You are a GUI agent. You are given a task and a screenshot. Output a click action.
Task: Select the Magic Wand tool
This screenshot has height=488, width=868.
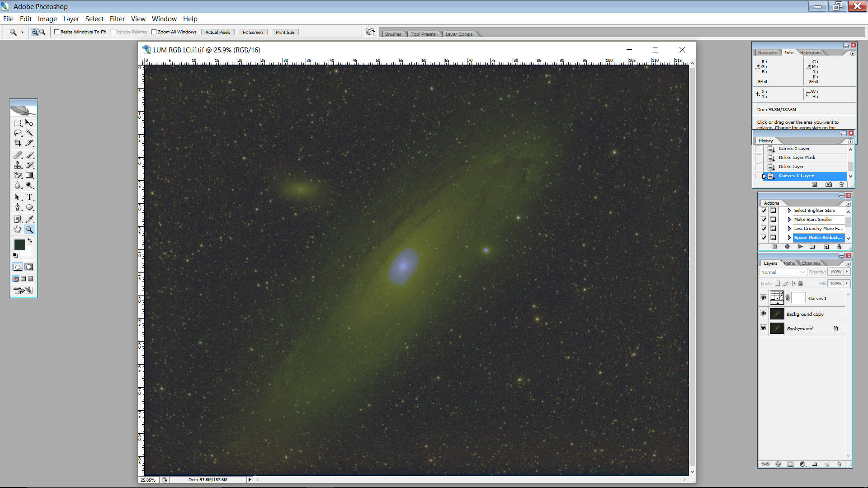(29, 133)
